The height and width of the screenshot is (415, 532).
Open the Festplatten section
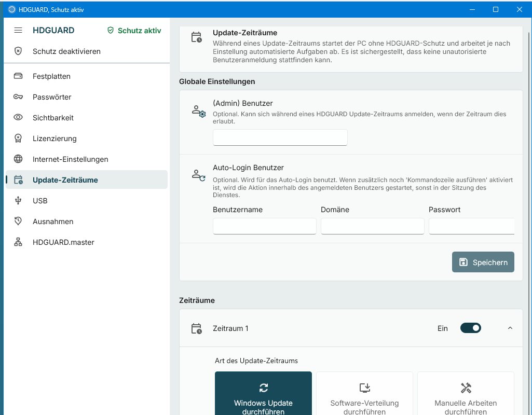click(87, 76)
